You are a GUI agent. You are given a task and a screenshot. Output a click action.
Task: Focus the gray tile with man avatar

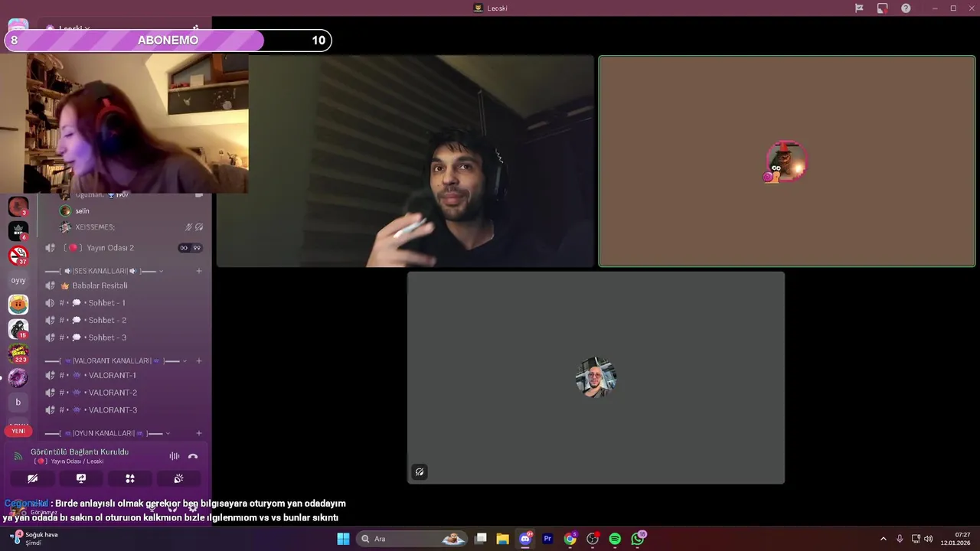(x=596, y=378)
